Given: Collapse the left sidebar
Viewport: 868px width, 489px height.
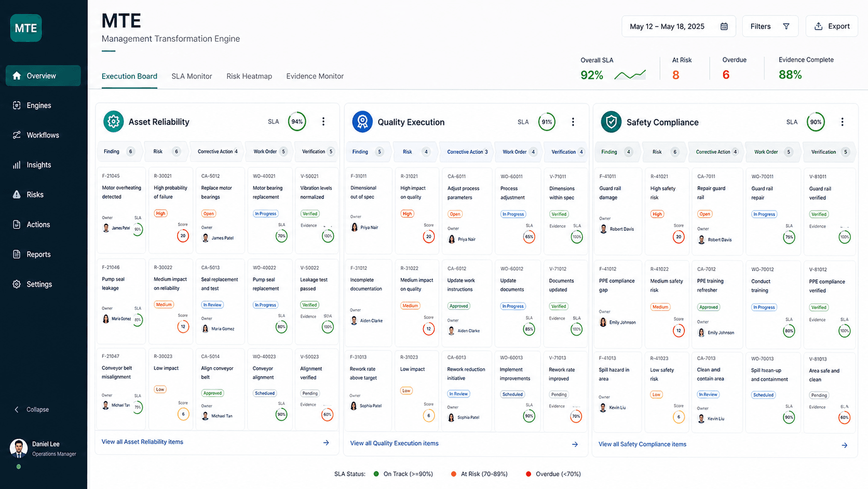Looking at the screenshot, I should 32,409.
